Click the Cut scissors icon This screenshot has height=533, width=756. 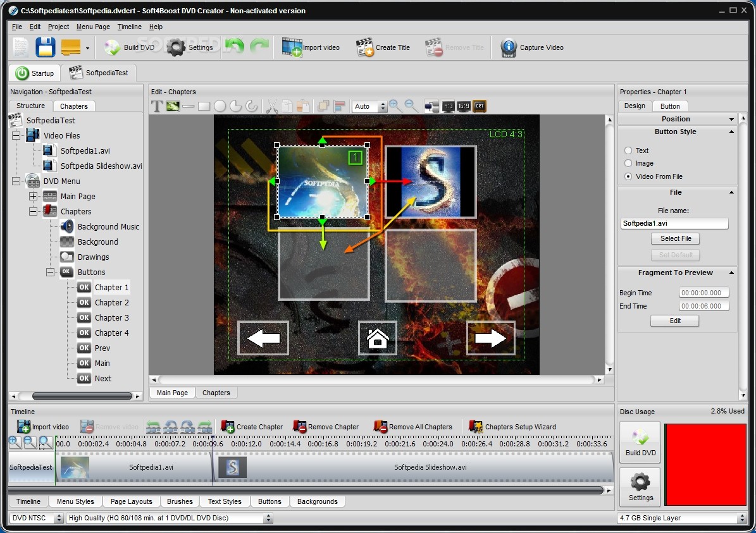272,106
